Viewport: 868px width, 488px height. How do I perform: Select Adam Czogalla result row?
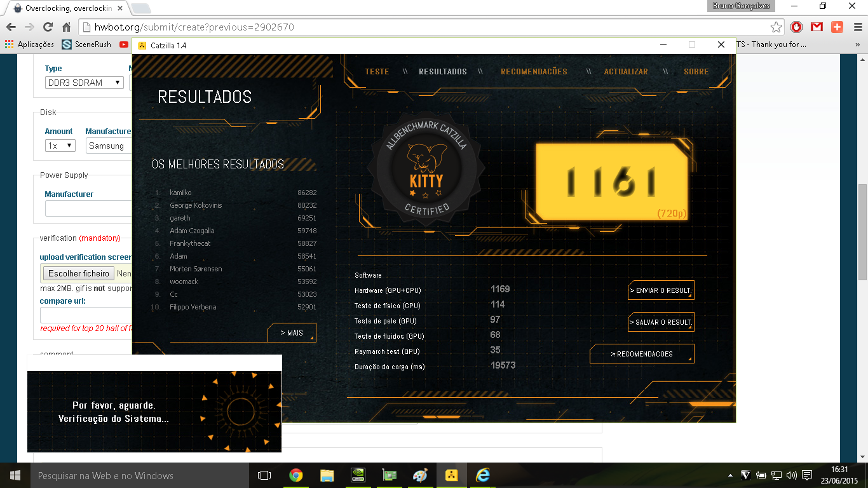[x=234, y=231]
